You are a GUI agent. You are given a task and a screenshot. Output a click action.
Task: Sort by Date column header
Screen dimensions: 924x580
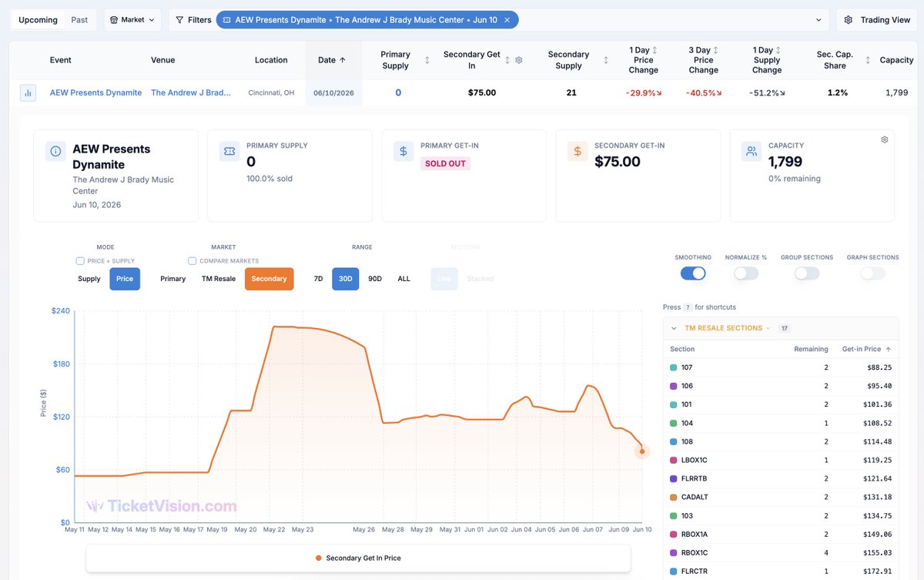point(332,59)
